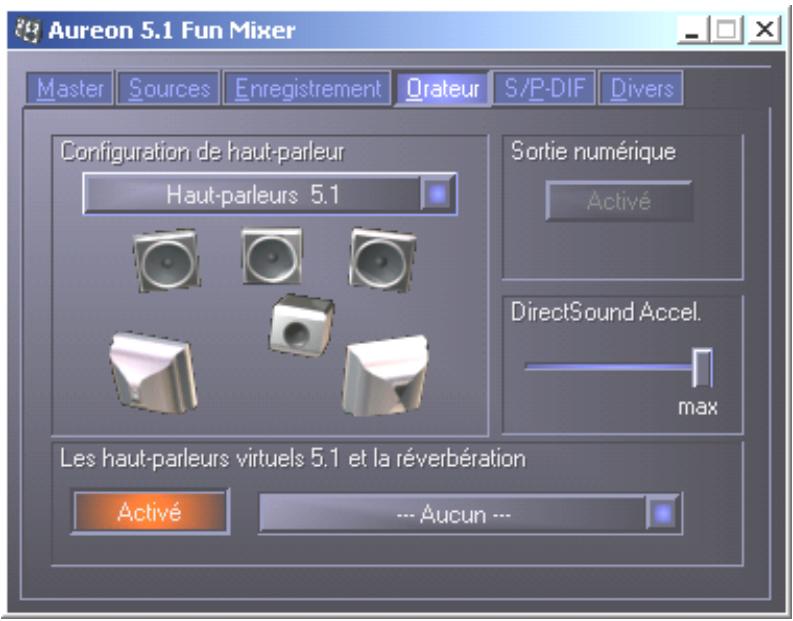
Task: Click the DirectSound Accel. label
Action: click(606, 312)
